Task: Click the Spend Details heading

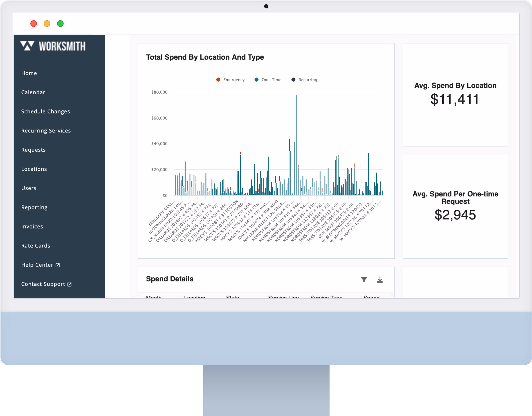Action: [x=170, y=279]
